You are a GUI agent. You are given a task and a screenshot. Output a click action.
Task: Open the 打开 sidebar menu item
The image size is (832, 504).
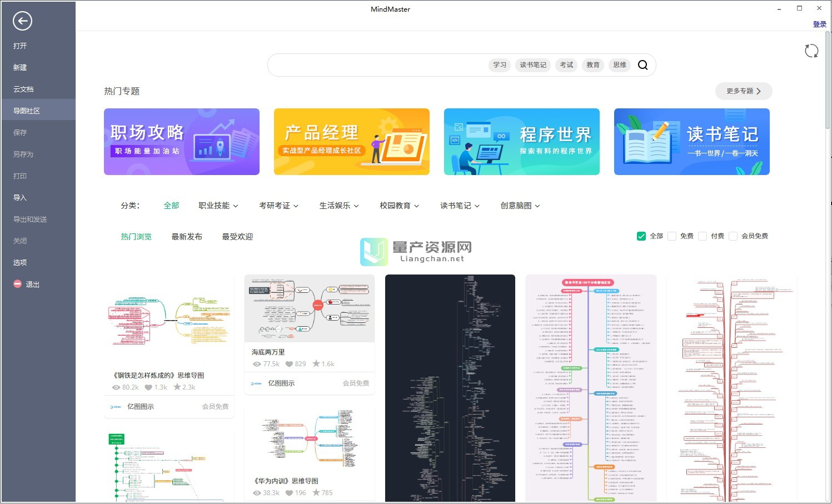(38, 46)
